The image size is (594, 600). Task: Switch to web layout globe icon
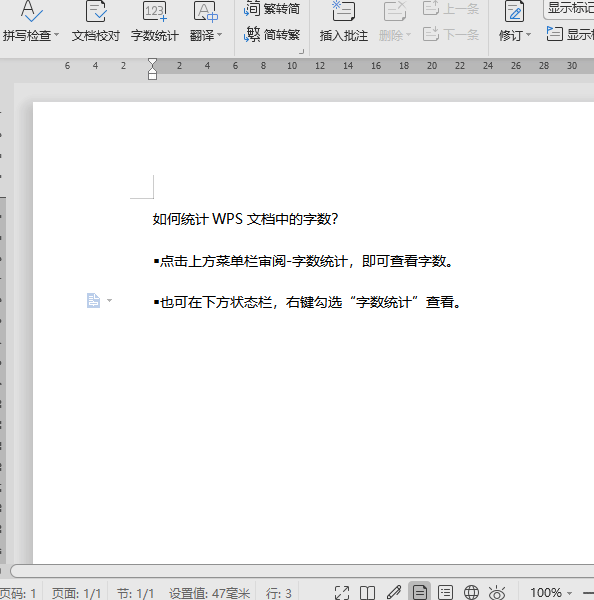(471, 593)
